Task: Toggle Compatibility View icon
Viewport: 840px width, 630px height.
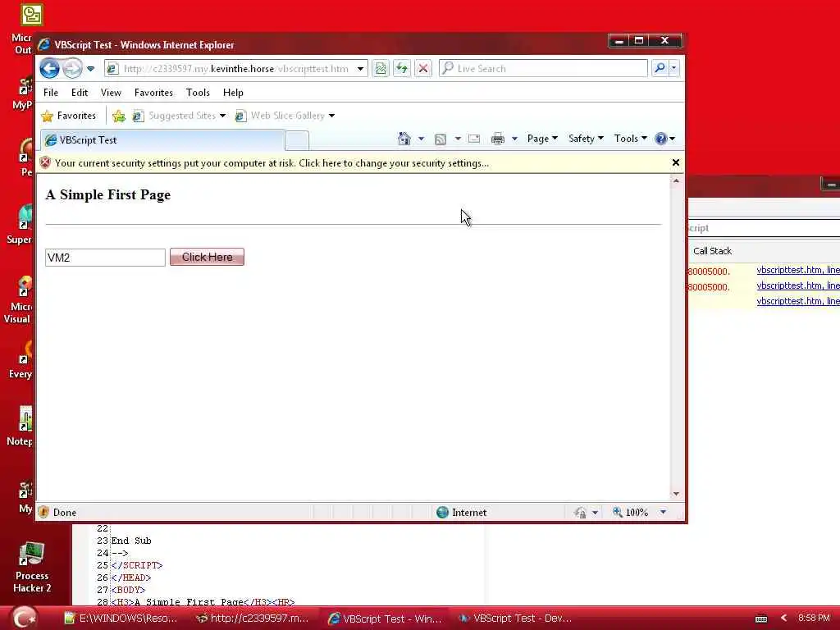Action: [381, 69]
